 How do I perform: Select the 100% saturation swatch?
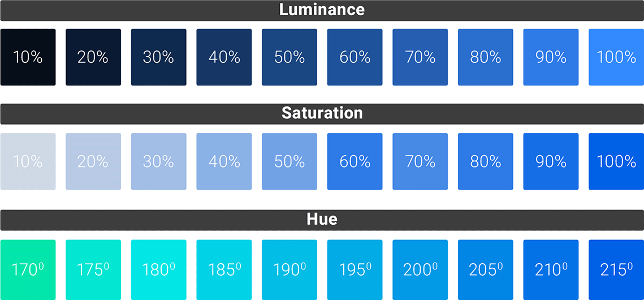[616, 161]
